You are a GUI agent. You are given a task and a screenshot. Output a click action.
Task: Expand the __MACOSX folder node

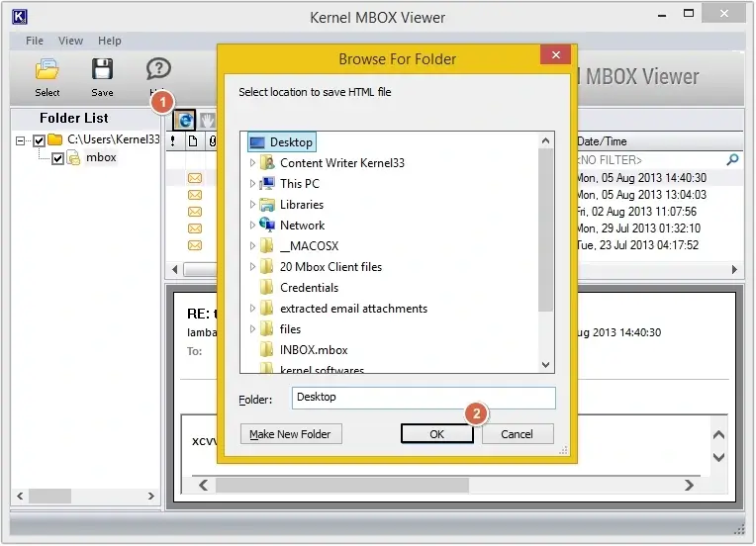click(x=252, y=245)
